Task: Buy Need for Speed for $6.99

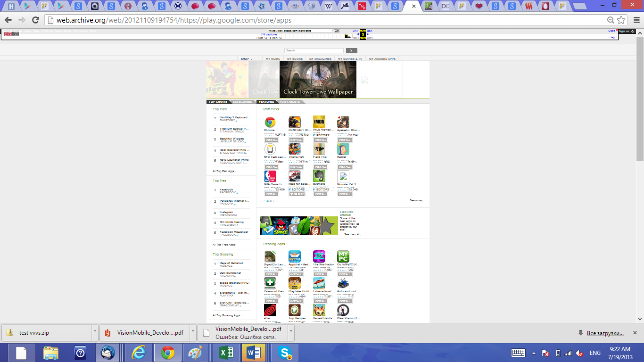Action: click(x=297, y=194)
